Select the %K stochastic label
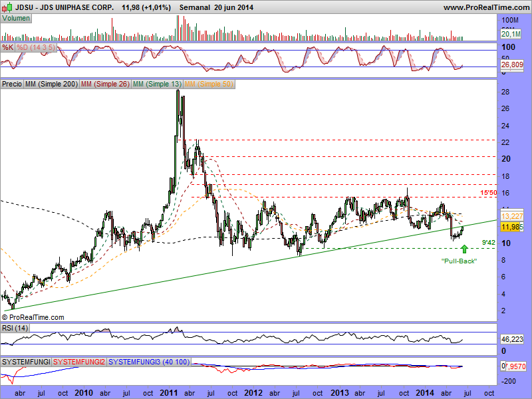 pyautogui.click(x=7, y=47)
